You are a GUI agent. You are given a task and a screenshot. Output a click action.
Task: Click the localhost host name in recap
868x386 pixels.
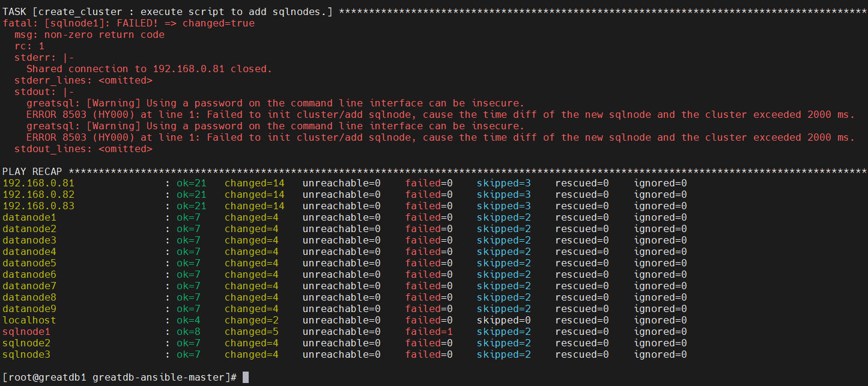click(29, 320)
